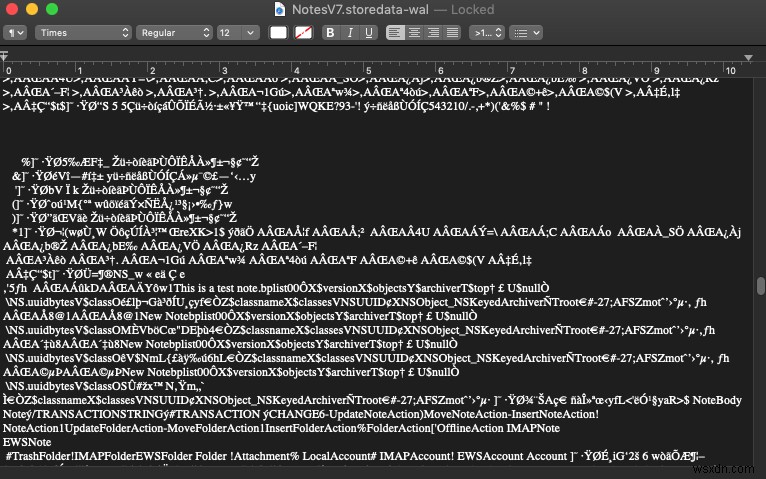Click the NotesV7.storedata-wal window title
The height and width of the screenshot is (479, 766).
click(x=360, y=9)
